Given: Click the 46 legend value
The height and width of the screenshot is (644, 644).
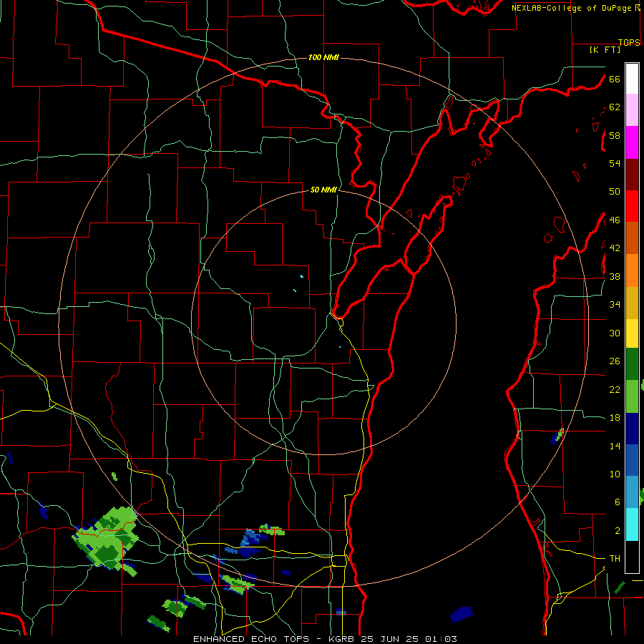Looking at the screenshot, I should (x=615, y=220).
